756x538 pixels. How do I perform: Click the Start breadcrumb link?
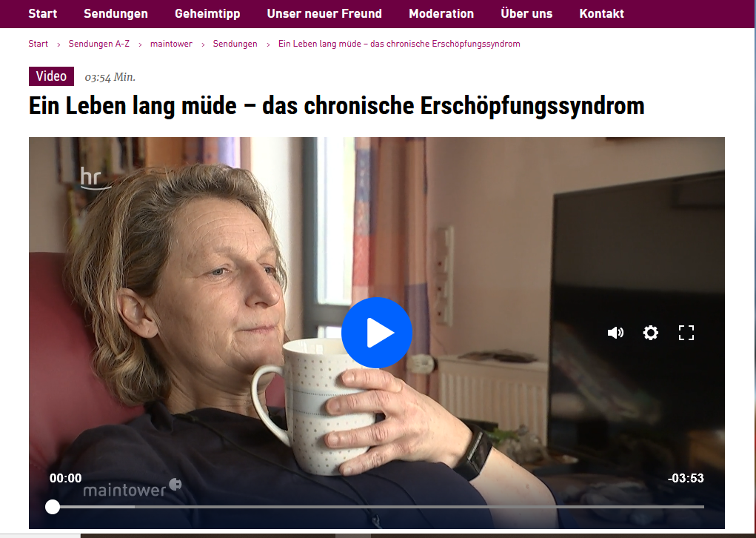point(38,44)
